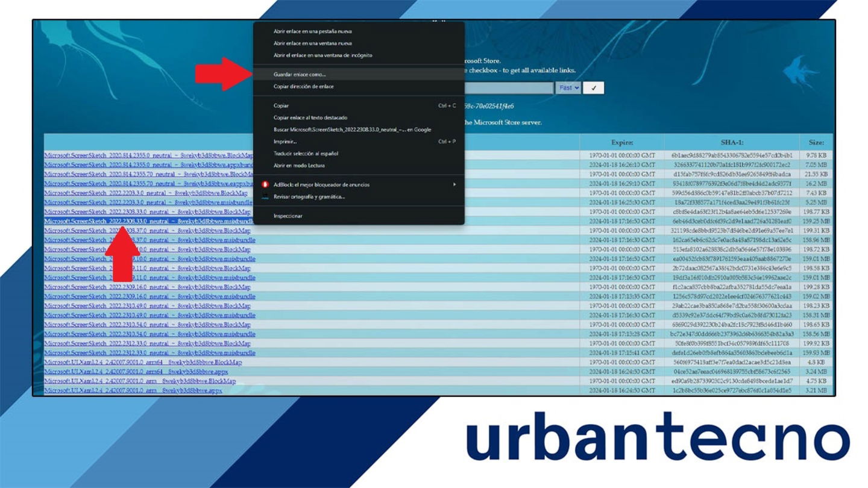Click expire cell '2024-01-18 16:26:10 GMT'

click(x=622, y=164)
